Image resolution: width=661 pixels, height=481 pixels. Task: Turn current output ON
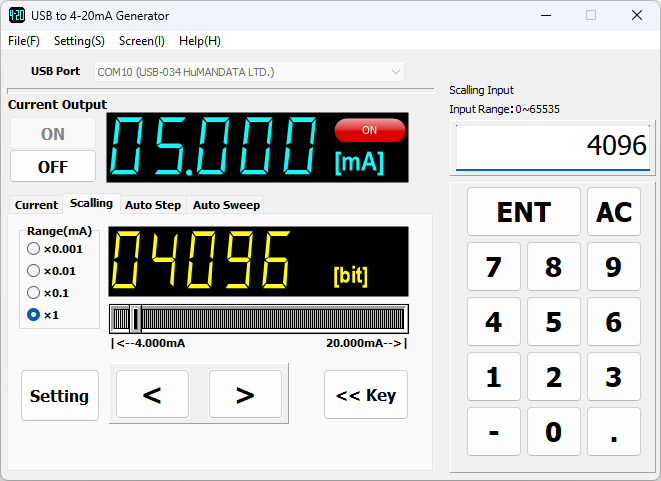53,134
